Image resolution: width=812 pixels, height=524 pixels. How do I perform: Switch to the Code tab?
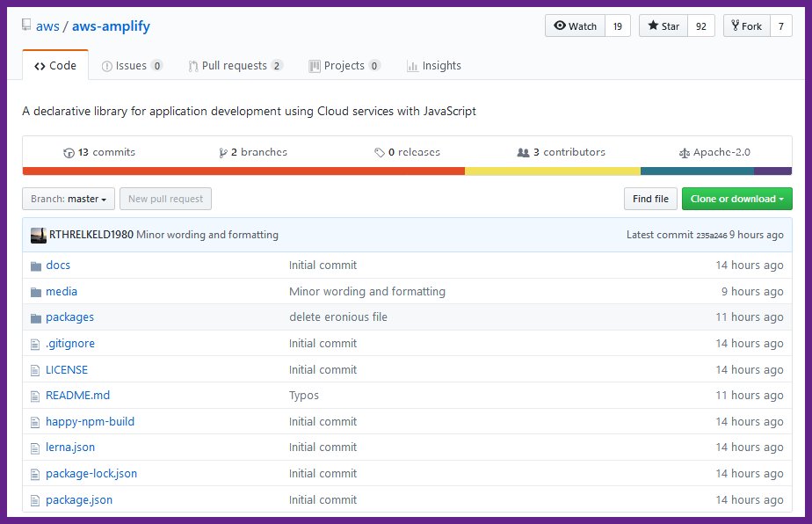click(55, 66)
